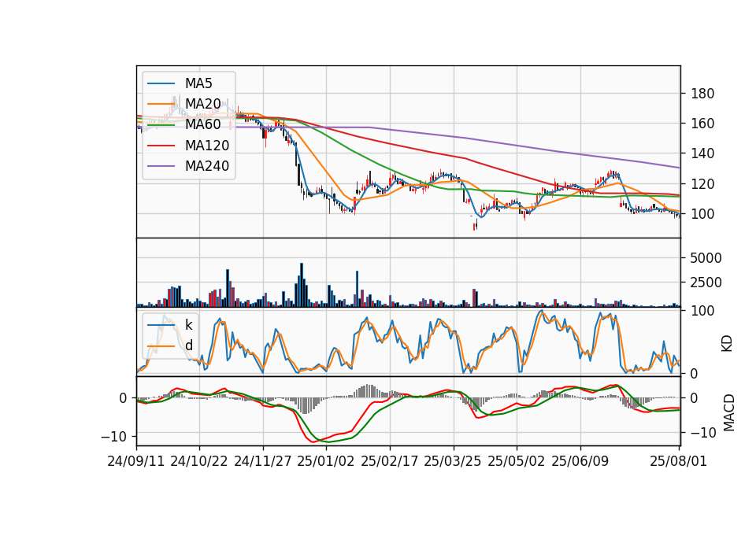This screenshot has width=756, height=543.
Task: Click the tallest volume bar in December
Action: [x=302, y=285]
